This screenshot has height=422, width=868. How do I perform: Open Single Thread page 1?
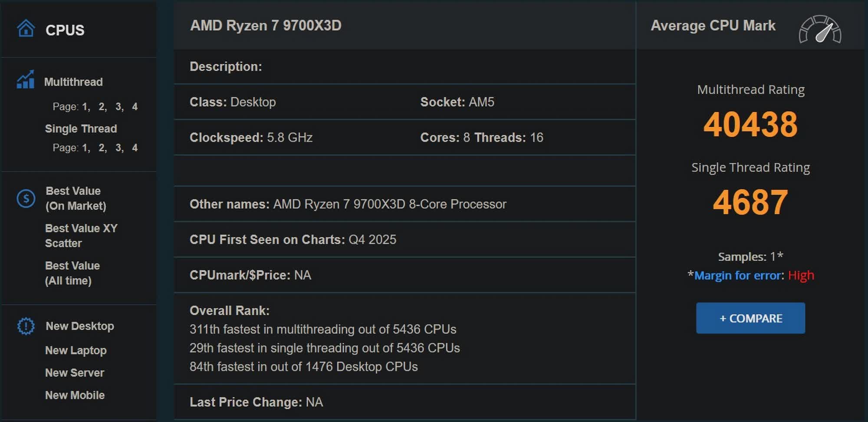[x=85, y=148]
